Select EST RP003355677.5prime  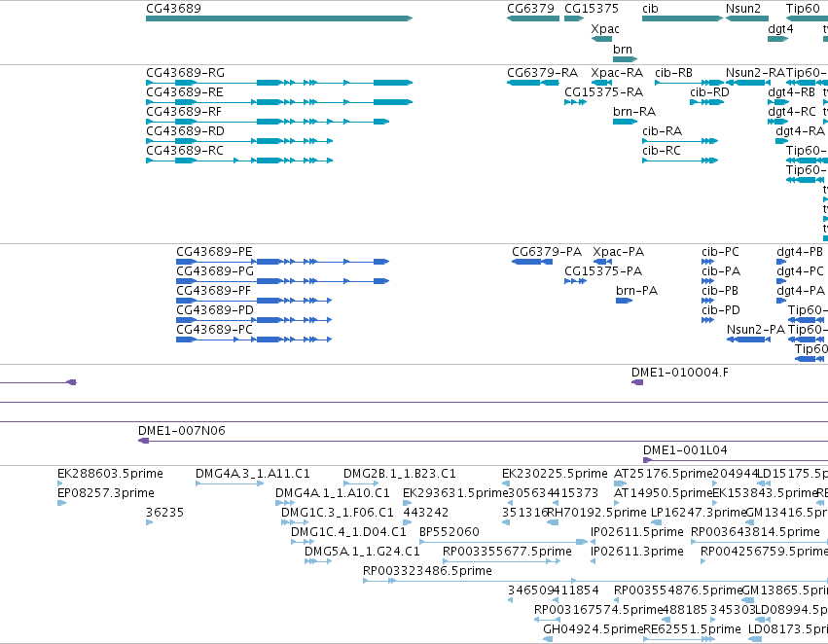click(501, 561)
